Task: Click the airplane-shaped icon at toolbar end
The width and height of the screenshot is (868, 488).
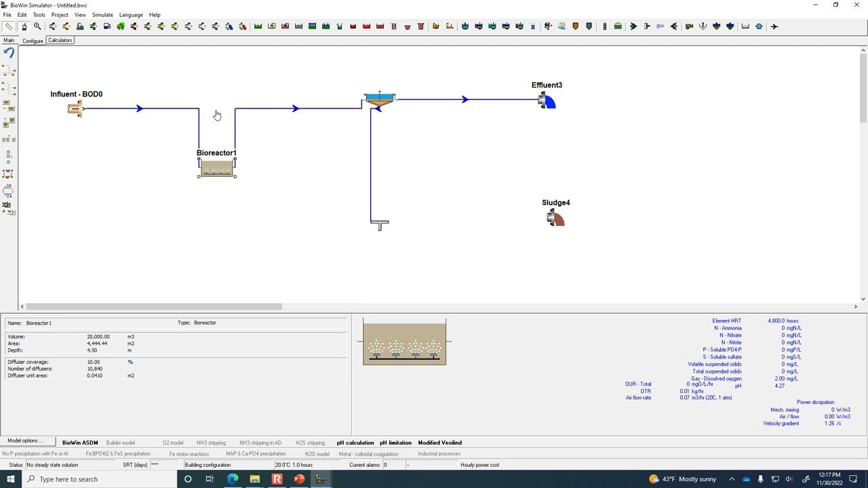Action: pos(774,26)
